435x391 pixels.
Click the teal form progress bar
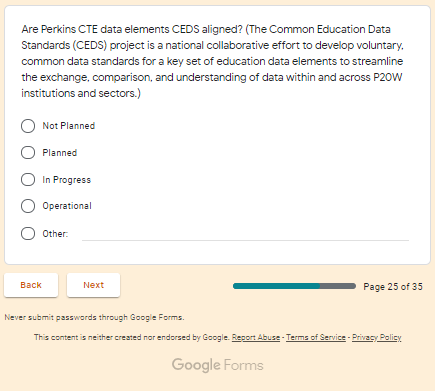pos(294,286)
